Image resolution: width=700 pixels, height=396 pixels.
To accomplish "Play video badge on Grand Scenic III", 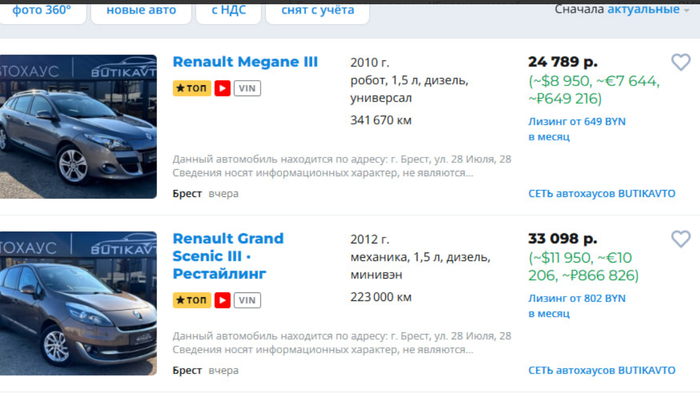I will pyautogui.click(x=222, y=300).
